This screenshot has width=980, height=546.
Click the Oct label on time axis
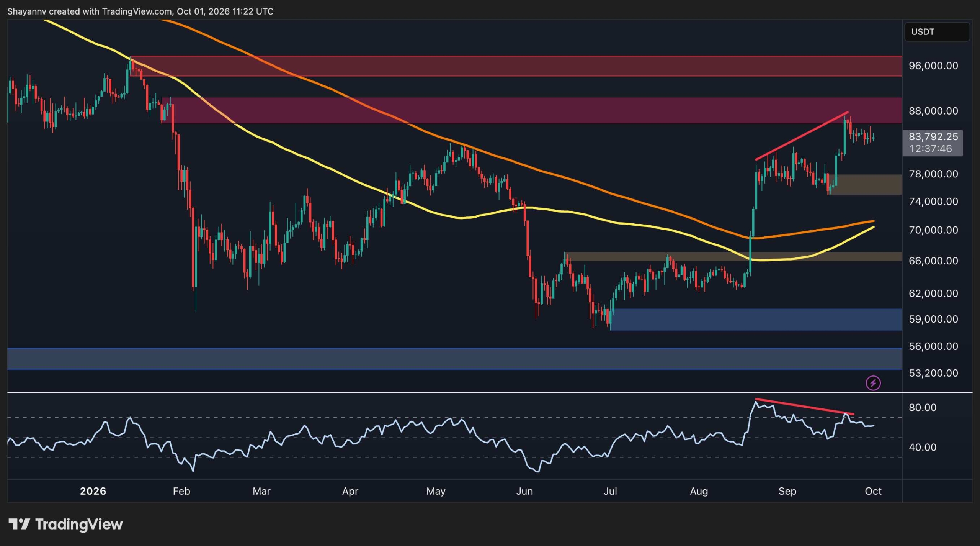[x=873, y=491]
